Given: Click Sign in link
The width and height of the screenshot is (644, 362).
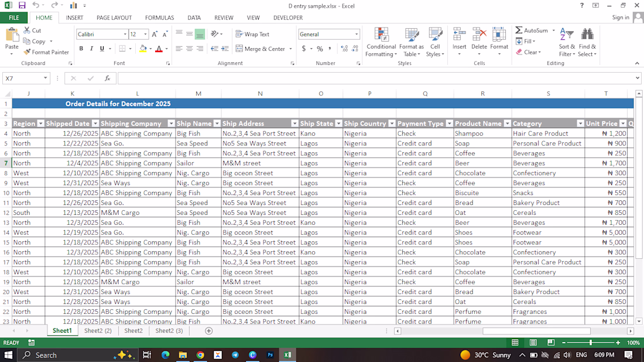Looking at the screenshot, I should click(621, 17).
